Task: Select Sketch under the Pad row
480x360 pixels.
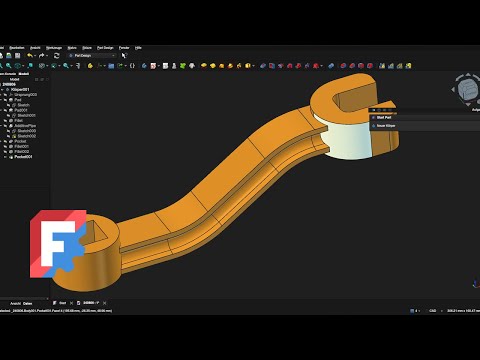Action: 23,105
